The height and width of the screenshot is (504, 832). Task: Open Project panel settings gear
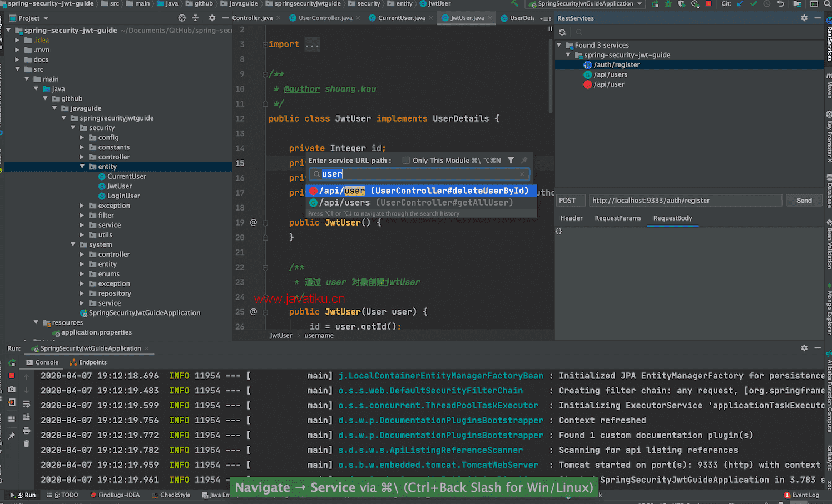click(x=212, y=18)
